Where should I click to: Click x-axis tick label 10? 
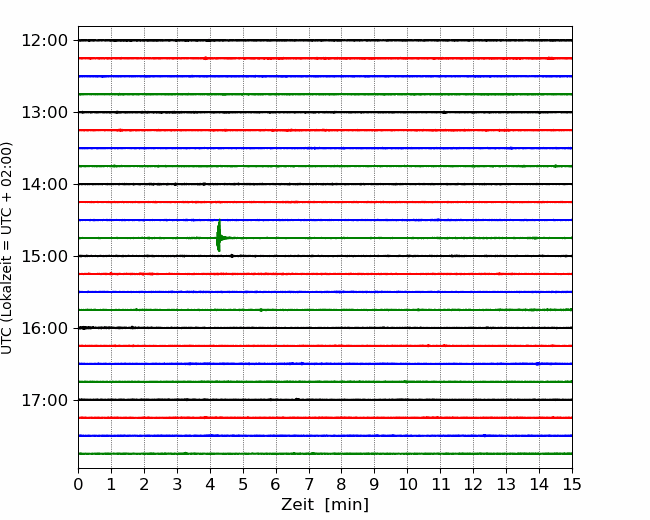407,484
